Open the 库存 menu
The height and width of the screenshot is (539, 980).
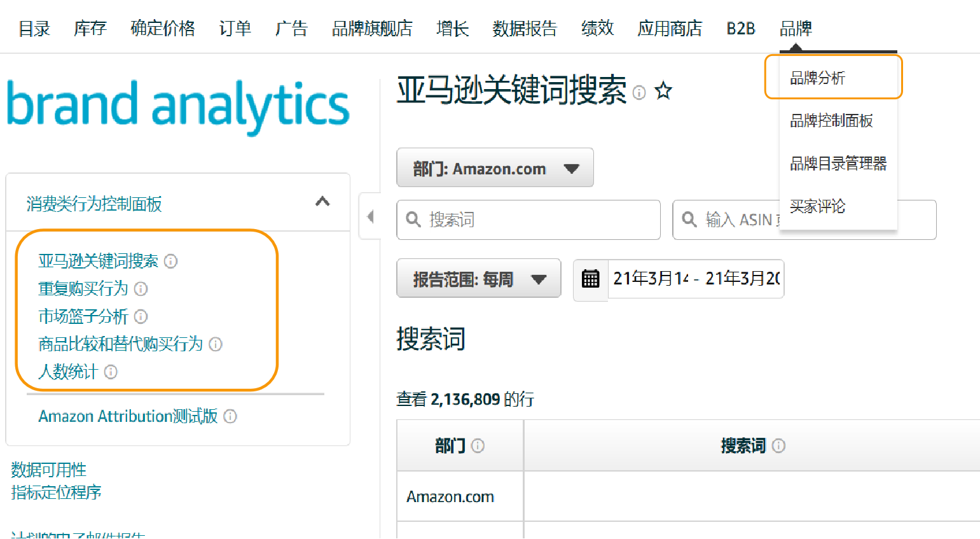coord(90,29)
